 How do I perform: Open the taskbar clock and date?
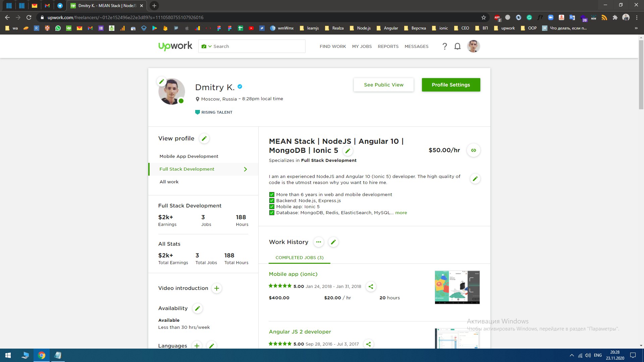(615, 355)
